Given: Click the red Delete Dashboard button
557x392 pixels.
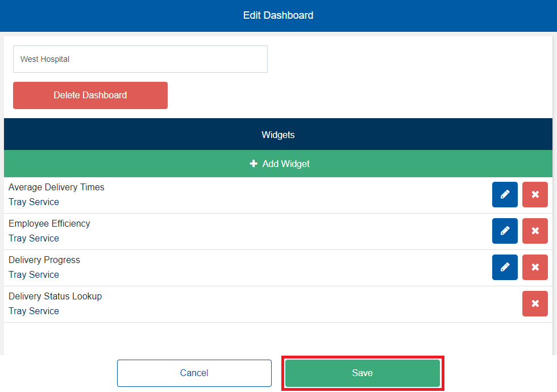Looking at the screenshot, I should click(90, 95).
